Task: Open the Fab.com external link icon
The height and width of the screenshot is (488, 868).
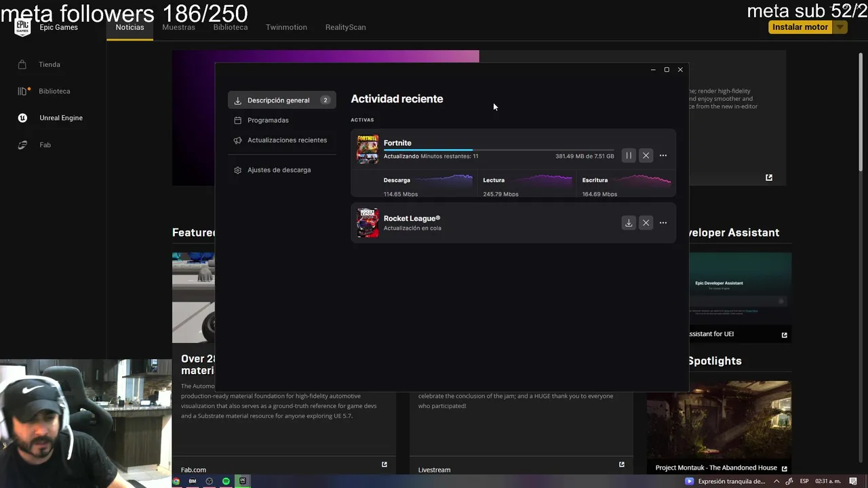Action: click(x=384, y=464)
